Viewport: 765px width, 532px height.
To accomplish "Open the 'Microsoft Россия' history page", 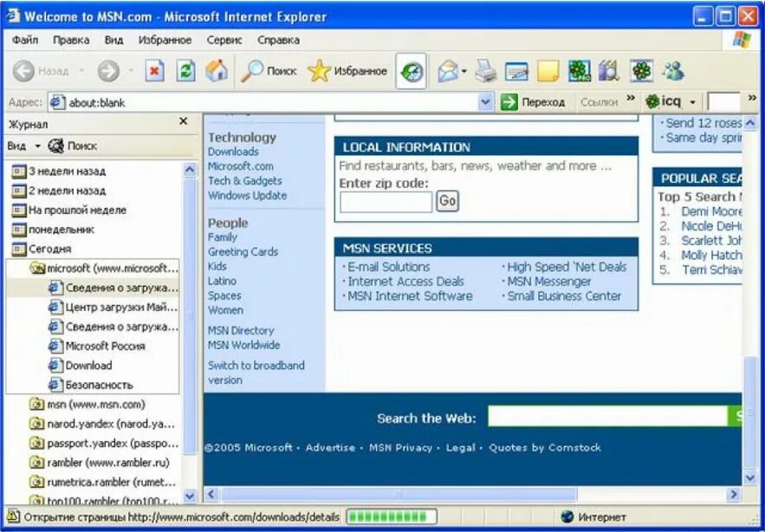I will (x=97, y=346).
